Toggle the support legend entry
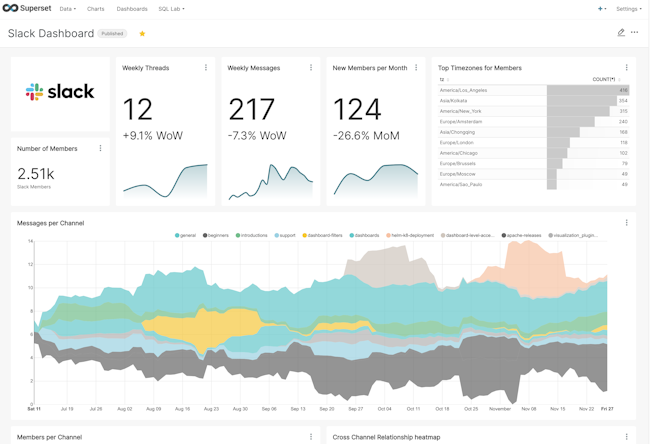Image resolution: width=650 pixels, height=444 pixels. [x=285, y=235]
